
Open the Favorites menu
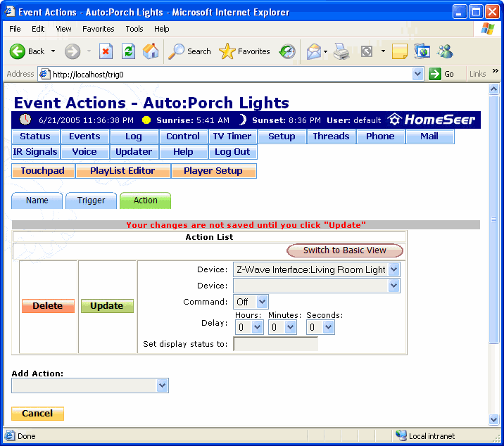coord(98,29)
